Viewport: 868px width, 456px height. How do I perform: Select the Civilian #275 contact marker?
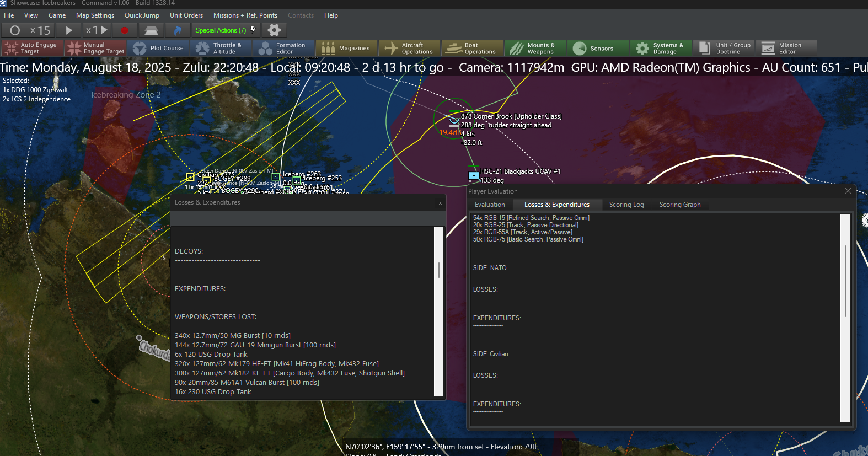coord(190,177)
